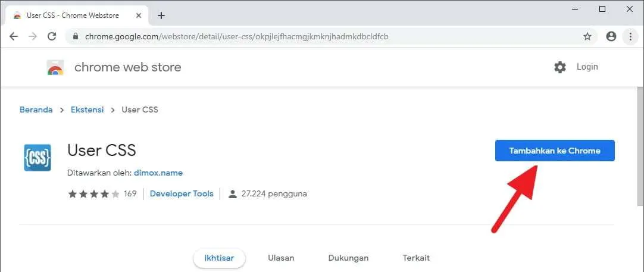
Task: Go to Beranda breadcrumb link
Action: pyautogui.click(x=36, y=110)
